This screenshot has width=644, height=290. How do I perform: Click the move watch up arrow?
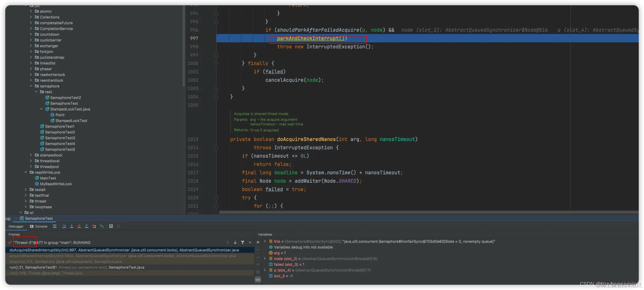(258, 257)
